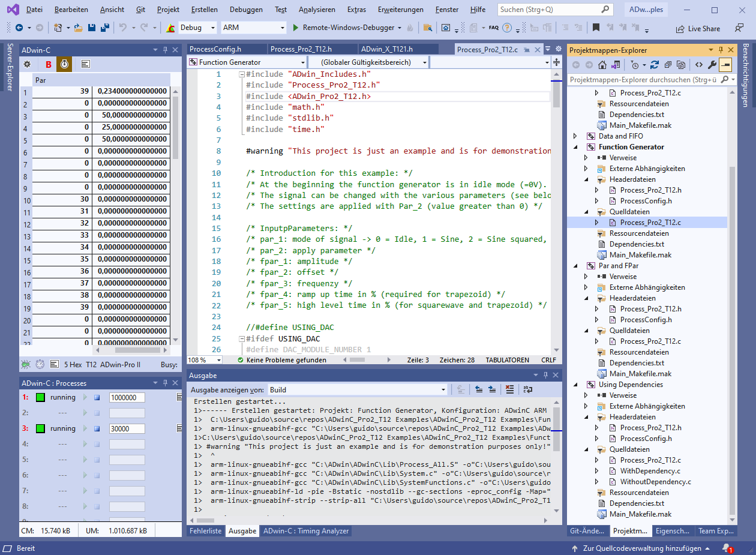
Task: Click Zur Quellcodeverwaltung hinzufügen
Action: coord(642,548)
